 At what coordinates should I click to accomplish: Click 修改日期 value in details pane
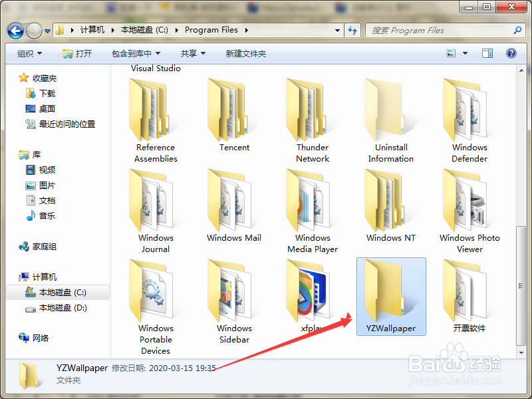coord(182,368)
